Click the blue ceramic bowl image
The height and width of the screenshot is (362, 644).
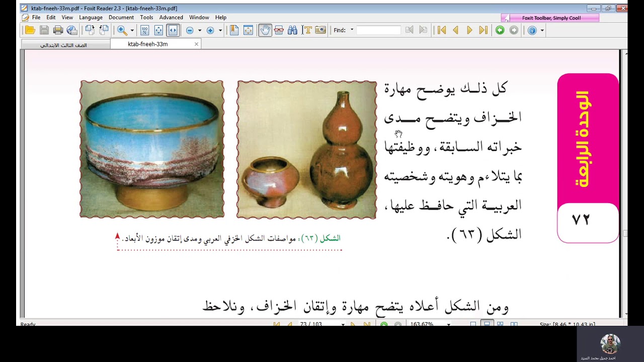pos(152,149)
